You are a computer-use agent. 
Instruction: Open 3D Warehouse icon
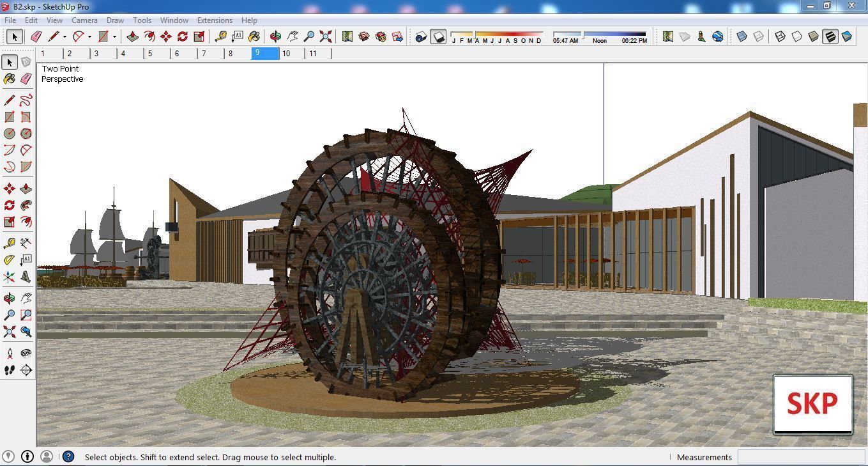coord(363,36)
